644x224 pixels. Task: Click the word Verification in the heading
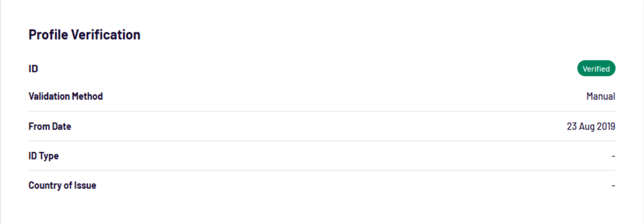pyautogui.click(x=106, y=35)
